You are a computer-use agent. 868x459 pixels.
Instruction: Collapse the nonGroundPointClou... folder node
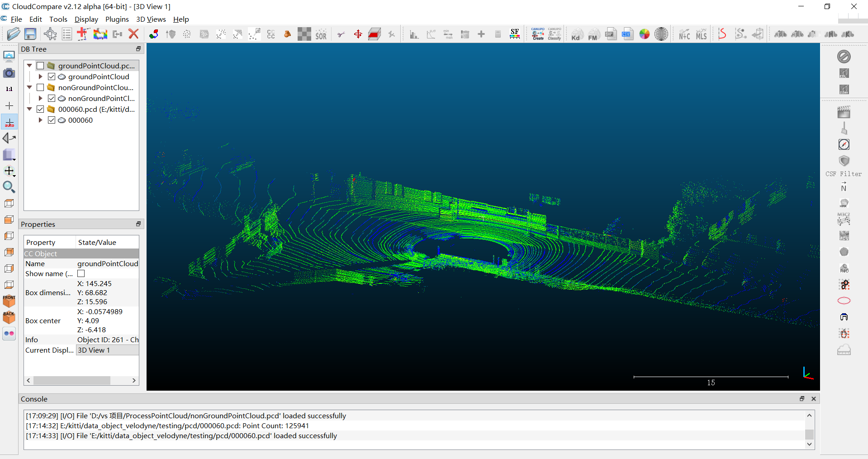[29, 87]
